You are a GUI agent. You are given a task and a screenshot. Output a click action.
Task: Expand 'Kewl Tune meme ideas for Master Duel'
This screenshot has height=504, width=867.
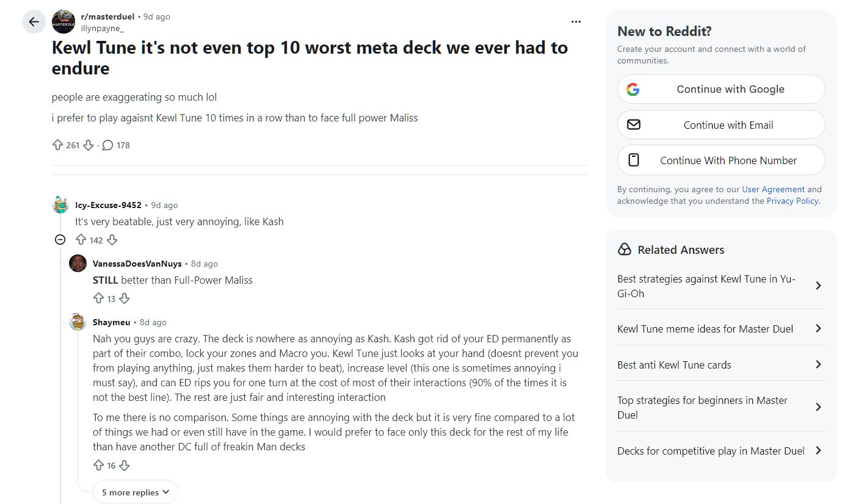(721, 329)
